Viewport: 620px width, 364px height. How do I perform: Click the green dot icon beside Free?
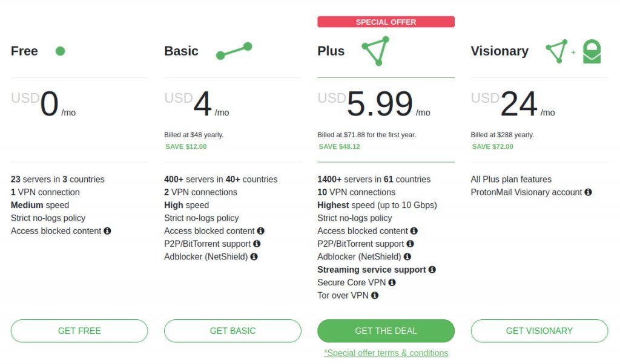pyautogui.click(x=60, y=51)
